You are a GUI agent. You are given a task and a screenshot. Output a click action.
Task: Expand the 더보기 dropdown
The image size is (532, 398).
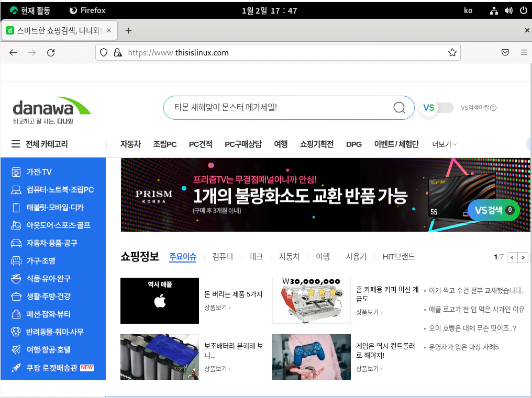coord(445,144)
